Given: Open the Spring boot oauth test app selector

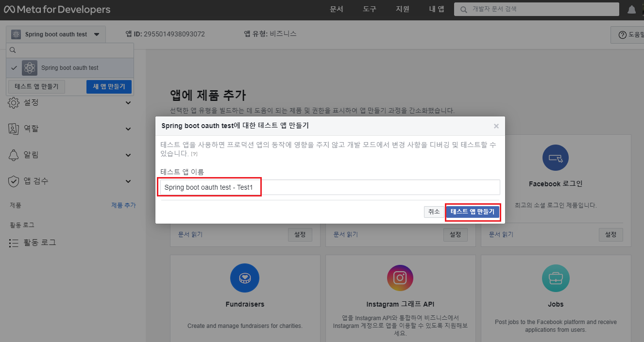Looking at the screenshot, I should pos(56,34).
